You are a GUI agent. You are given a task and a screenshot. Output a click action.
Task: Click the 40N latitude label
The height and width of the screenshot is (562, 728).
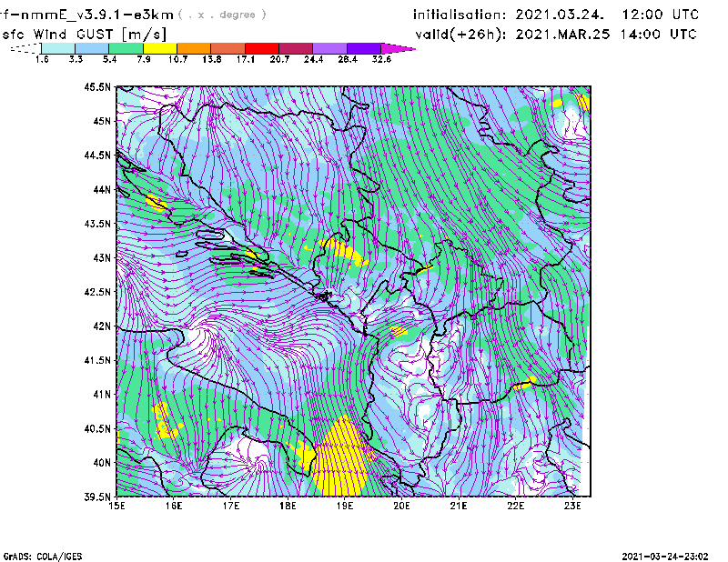point(102,463)
